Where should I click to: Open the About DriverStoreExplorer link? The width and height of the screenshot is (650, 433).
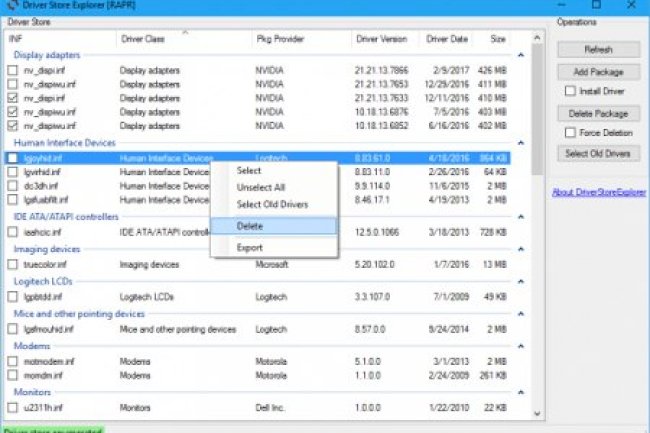coord(598,193)
